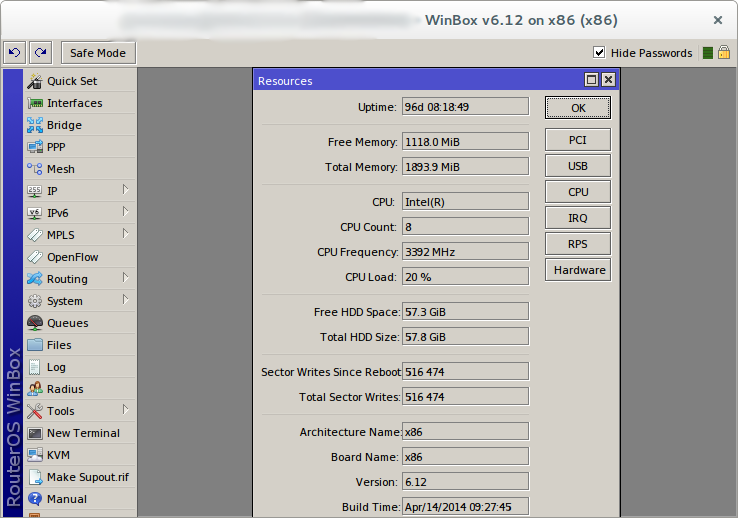Click the Tools wrench icon
The height and width of the screenshot is (518, 738).
[35, 411]
